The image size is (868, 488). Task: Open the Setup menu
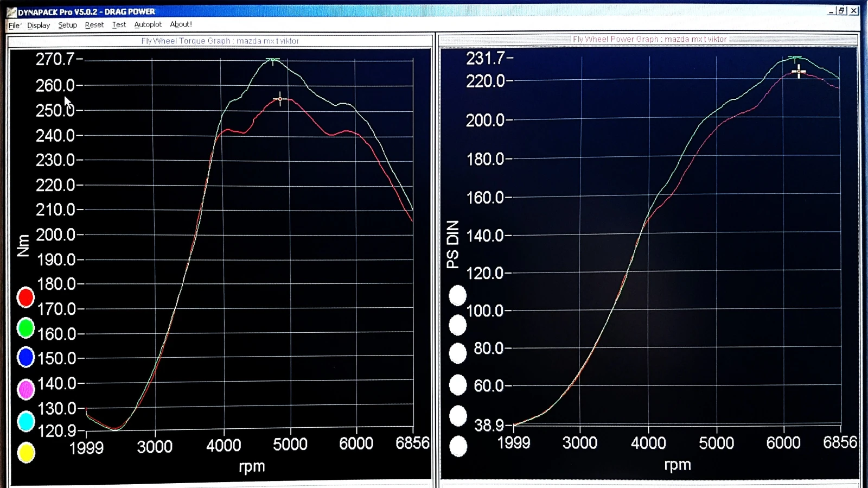(x=68, y=25)
